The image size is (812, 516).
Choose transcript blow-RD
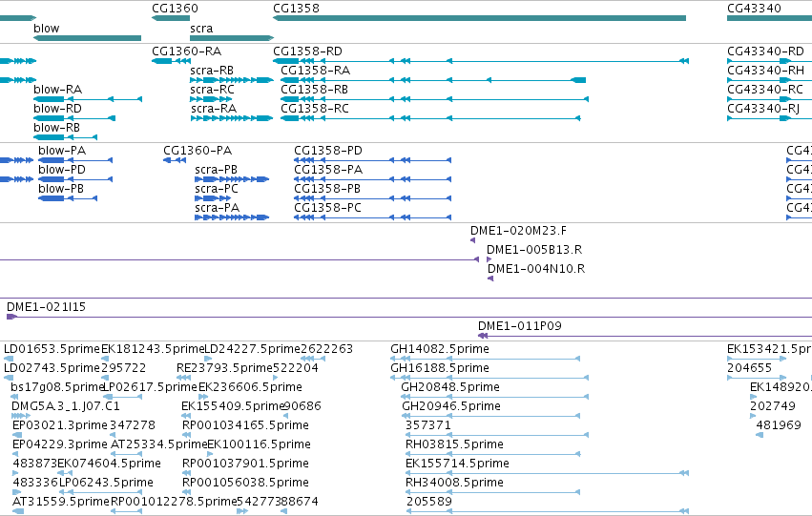(57, 109)
